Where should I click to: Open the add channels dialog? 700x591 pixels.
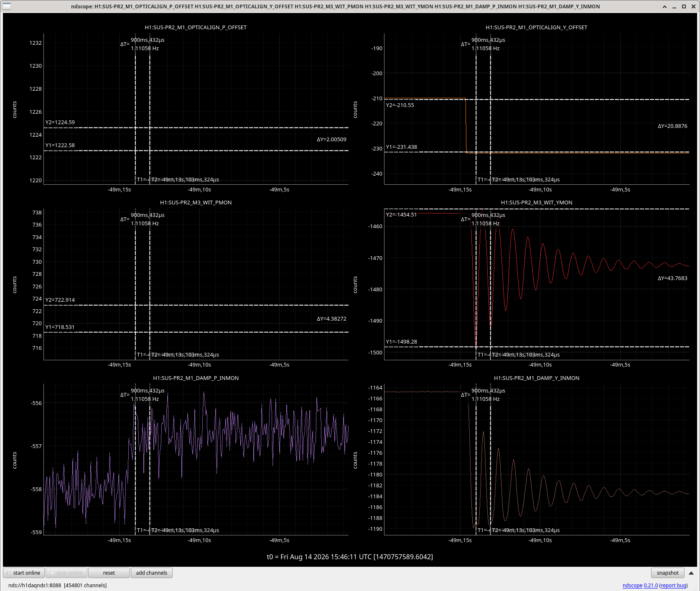(152, 573)
